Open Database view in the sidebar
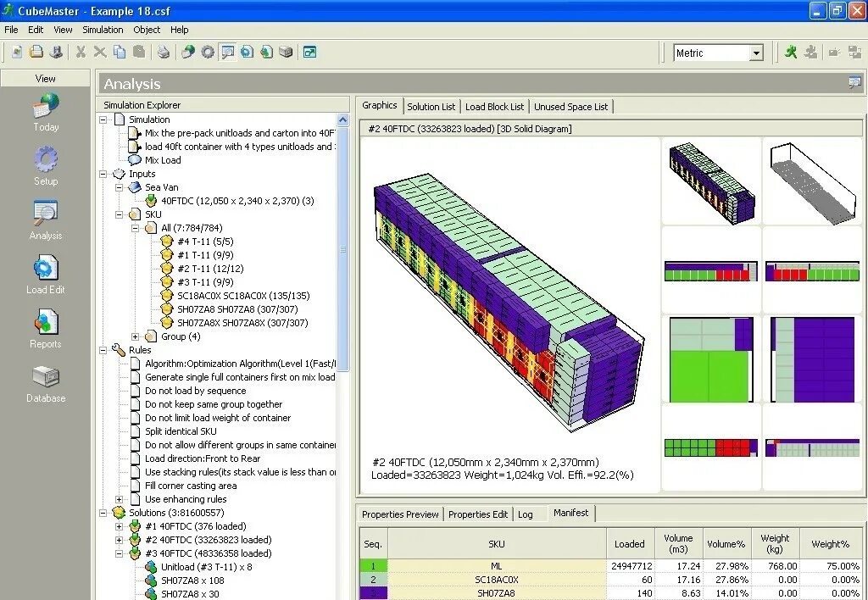Viewport: 868px width, 600px height. tap(46, 383)
